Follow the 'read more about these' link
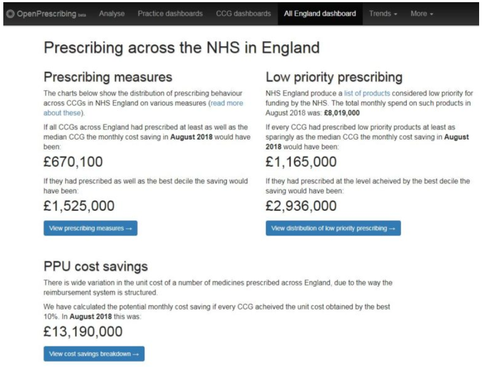The height and width of the screenshot is (381, 500). point(143,108)
